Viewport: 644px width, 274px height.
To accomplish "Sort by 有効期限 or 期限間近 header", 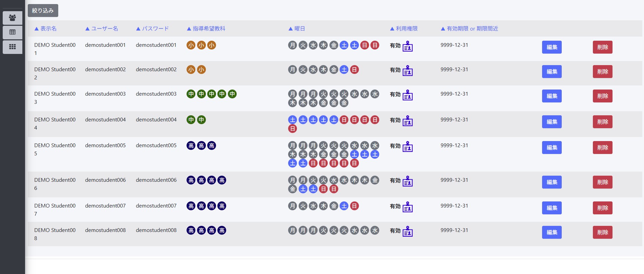I will [x=469, y=28].
